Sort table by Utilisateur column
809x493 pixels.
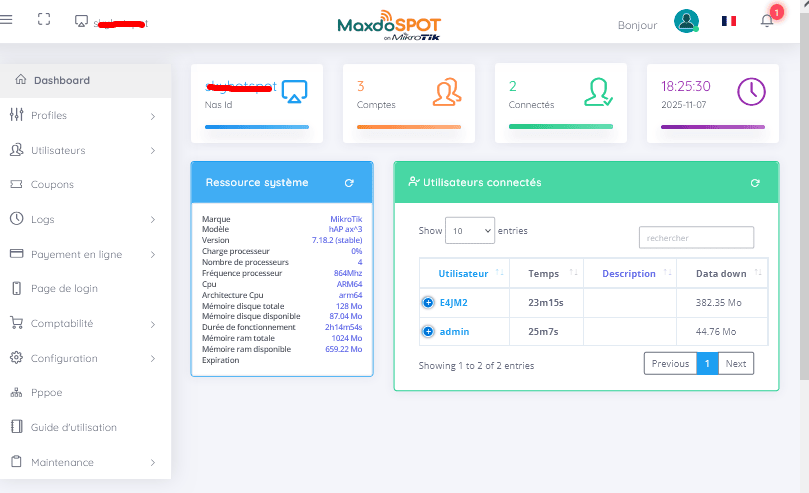[x=463, y=273]
